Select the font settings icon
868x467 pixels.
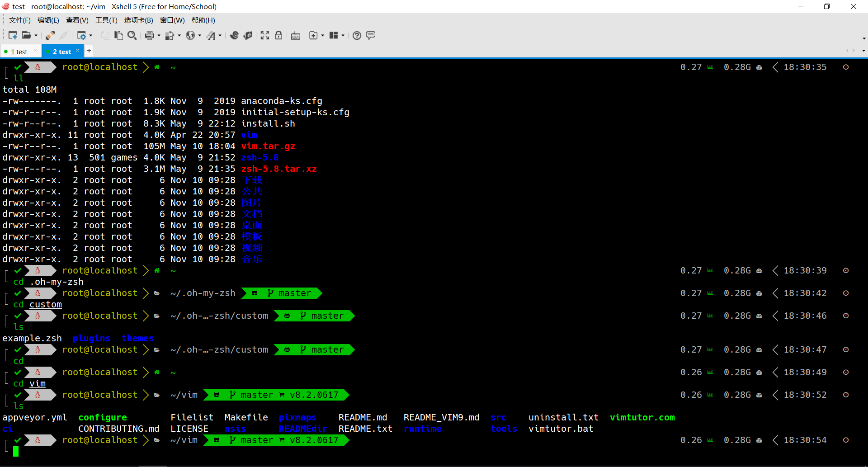click(210, 35)
